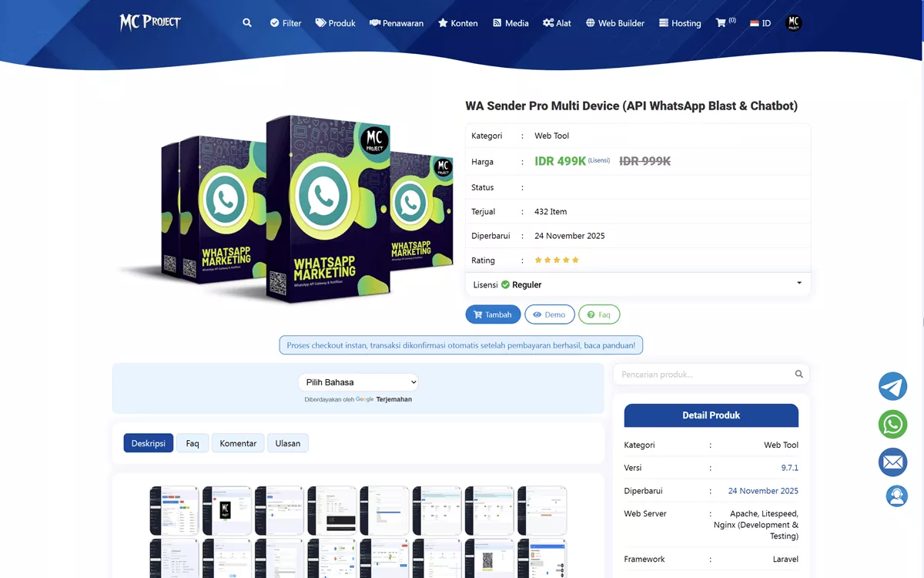Switch to the Komentar tab
Image resolution: width=924 pixels, height=578 pixels.
(x=238, y=443)
